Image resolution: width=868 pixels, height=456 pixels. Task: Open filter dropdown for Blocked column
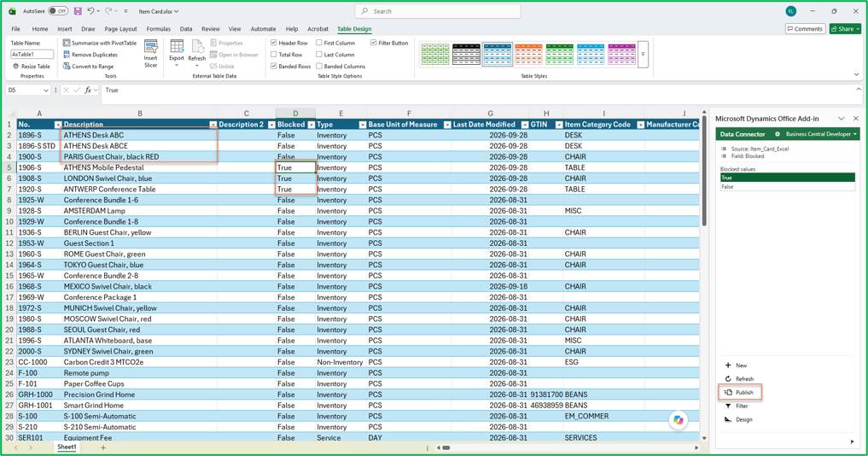312,125
